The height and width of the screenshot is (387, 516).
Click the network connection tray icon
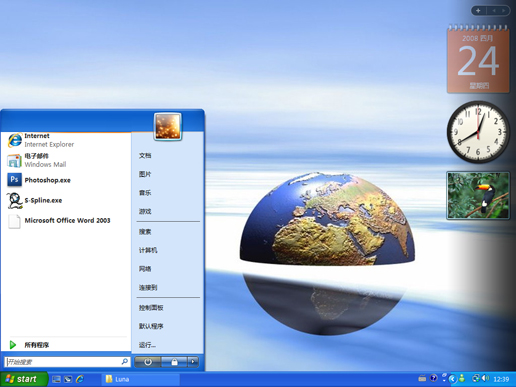(476, 378)
